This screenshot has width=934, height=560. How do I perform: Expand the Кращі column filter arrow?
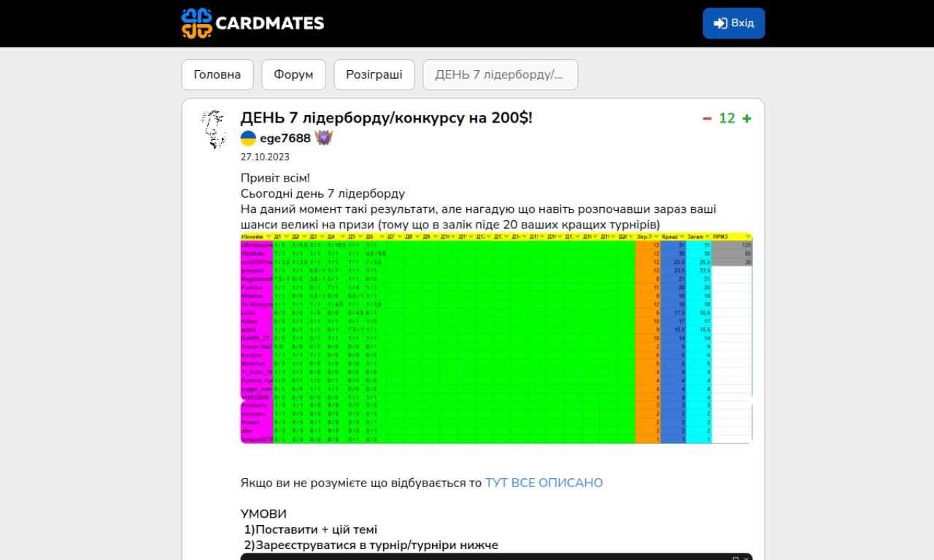tap(682, 237)
